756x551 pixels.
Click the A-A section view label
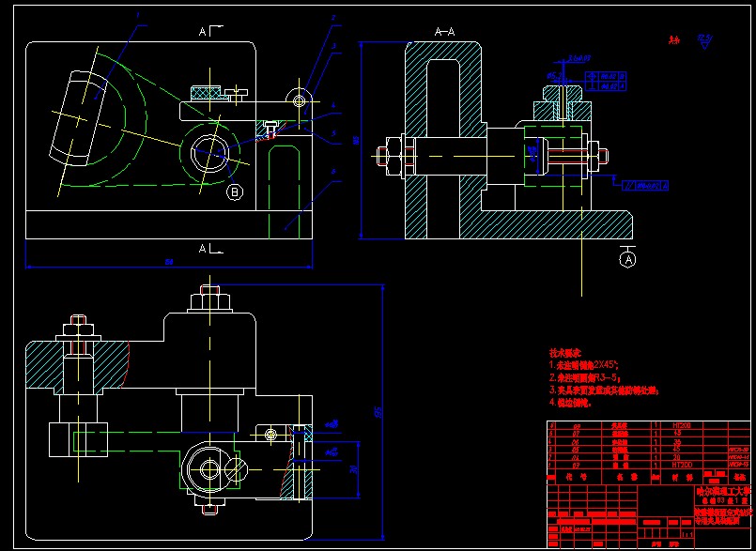coord(444,32)
